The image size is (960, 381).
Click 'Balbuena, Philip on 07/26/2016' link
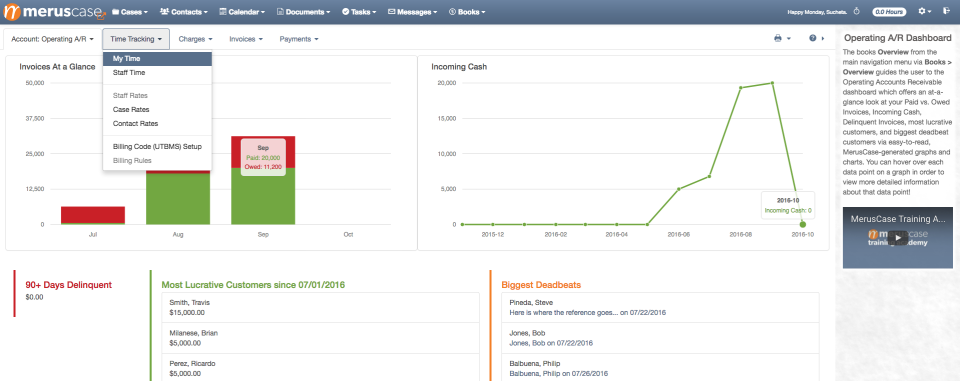558,373
